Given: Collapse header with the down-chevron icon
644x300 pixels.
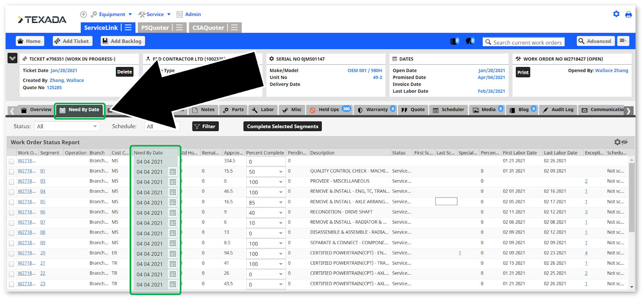Looking at the screenshot, I should (12, 58).
